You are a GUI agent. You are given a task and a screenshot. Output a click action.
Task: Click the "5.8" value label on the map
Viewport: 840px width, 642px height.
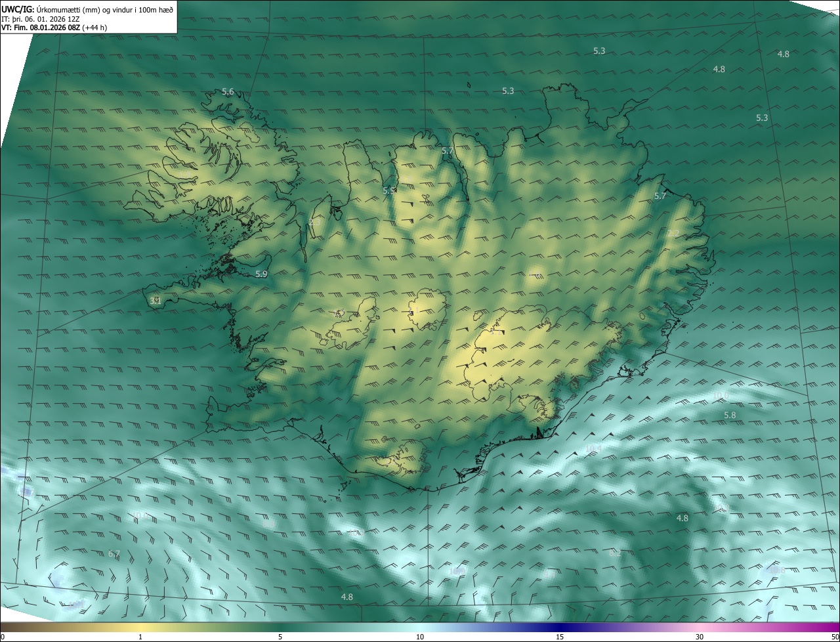730,416
